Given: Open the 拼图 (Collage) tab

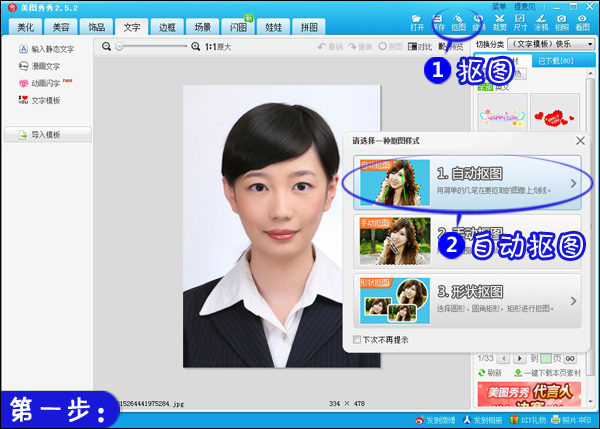Looking at the screenshot, I should click(309, 27).
